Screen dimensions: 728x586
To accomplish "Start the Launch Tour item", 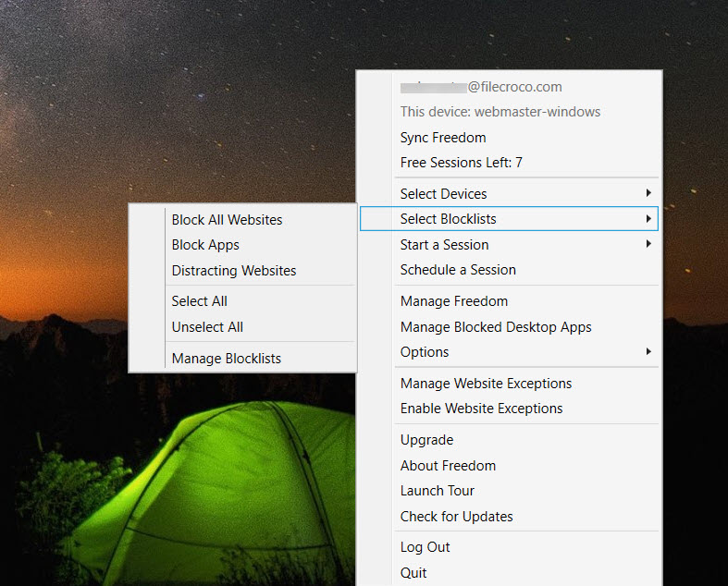I will click(x=509, y=491).
